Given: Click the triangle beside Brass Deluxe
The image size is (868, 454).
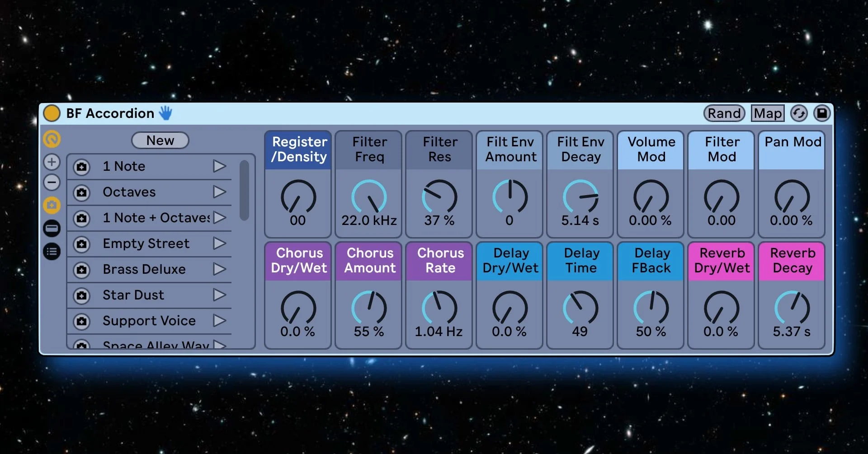Looking at the screenshot, I should 220,269.
